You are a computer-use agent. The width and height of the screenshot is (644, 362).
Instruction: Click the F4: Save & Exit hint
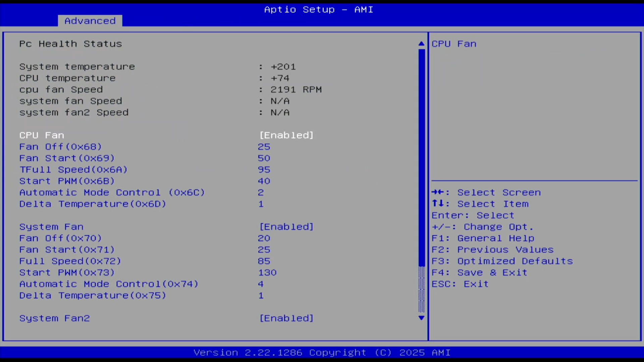[x=479, y=273]
